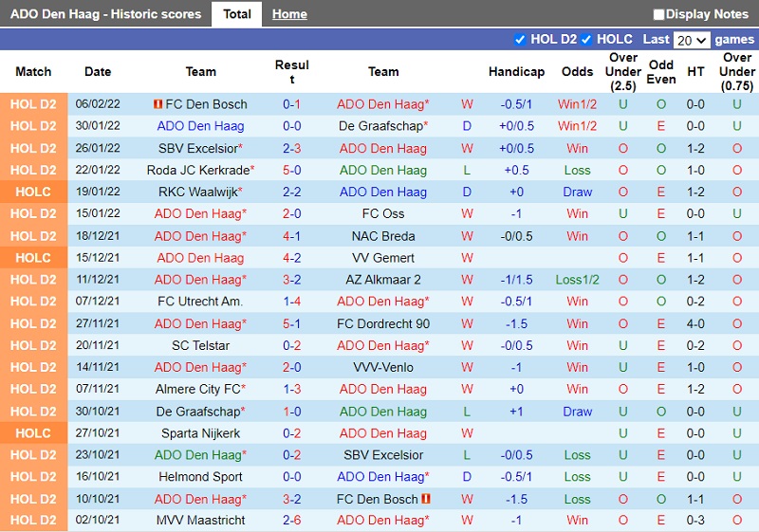Click the 4-0 halftime score
Viewport: 759px width, 532px height.
pyautogui.click(x=695, y=323)
